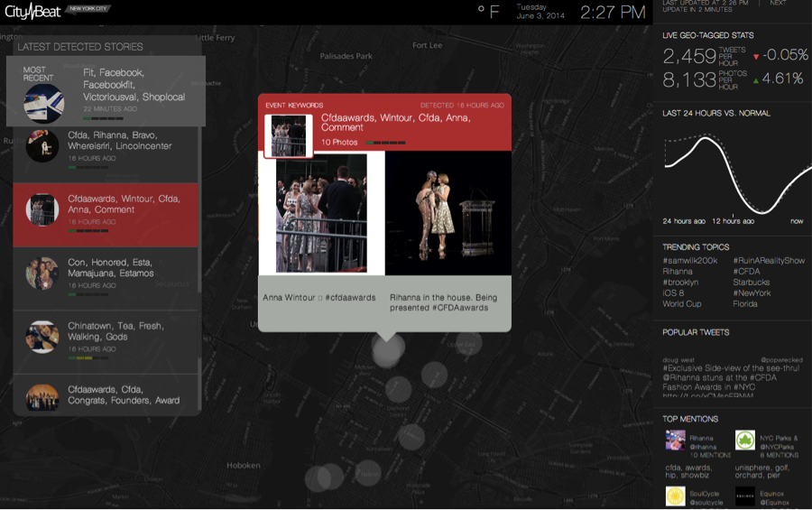The width and height of the screenshot is (812, 510).
Task: Click the NEW YORK CITY badge
Action: (x=88, y=9)
